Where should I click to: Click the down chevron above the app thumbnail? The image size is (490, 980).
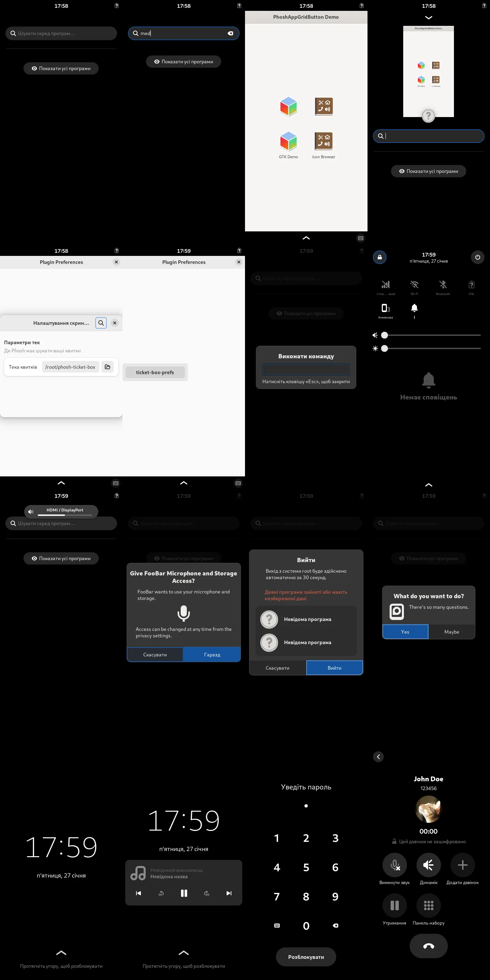point(428,18)
